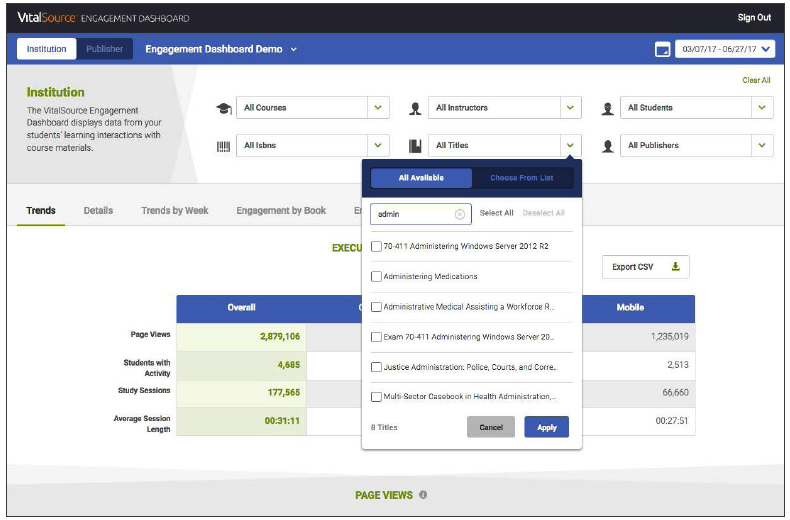
Task: Click the book icon beside All Titles
Action: [x=415, y=146]
